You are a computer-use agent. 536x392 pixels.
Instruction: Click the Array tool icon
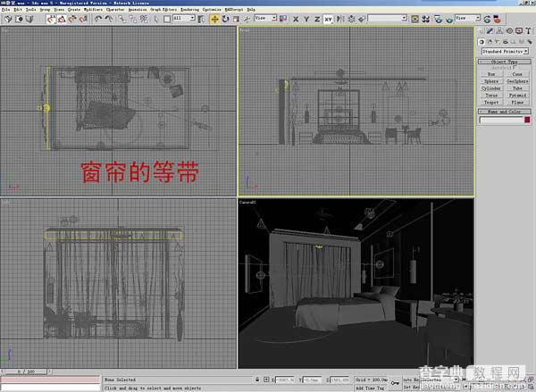(x=351, y=19)
